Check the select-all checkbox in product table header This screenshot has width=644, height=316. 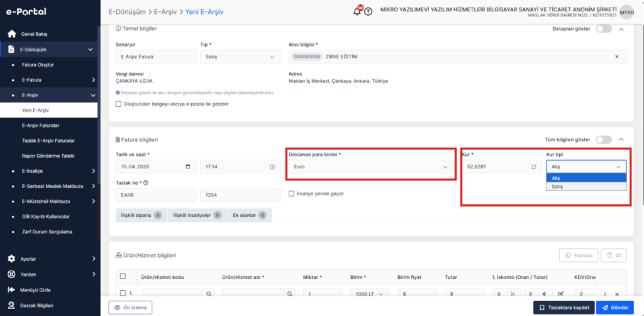pos(123,276)
